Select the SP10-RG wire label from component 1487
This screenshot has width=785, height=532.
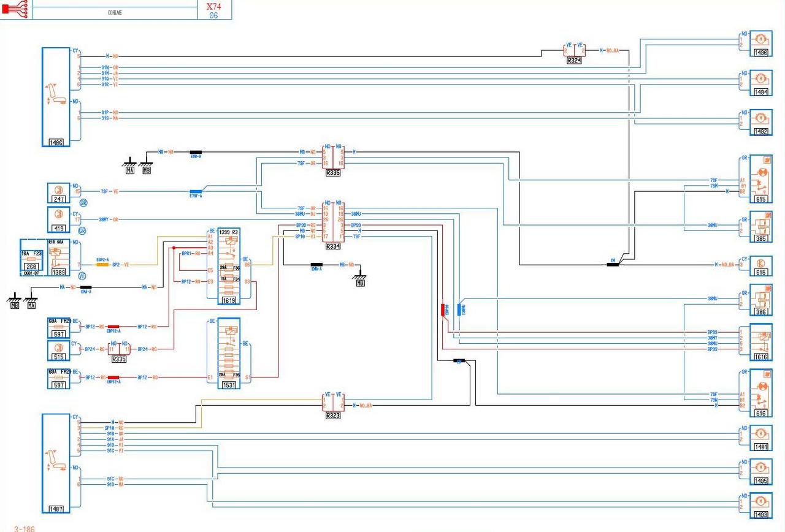[115, 428]
